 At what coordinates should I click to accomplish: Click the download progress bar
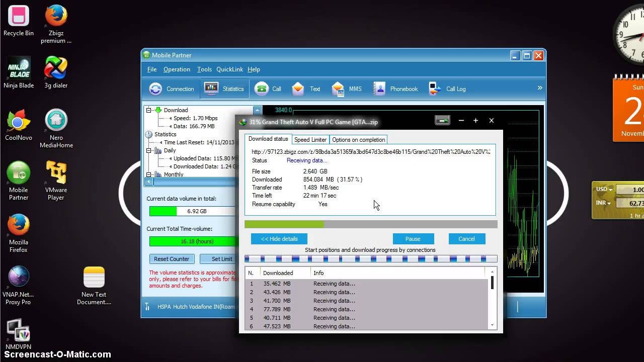tap(371, 224)
